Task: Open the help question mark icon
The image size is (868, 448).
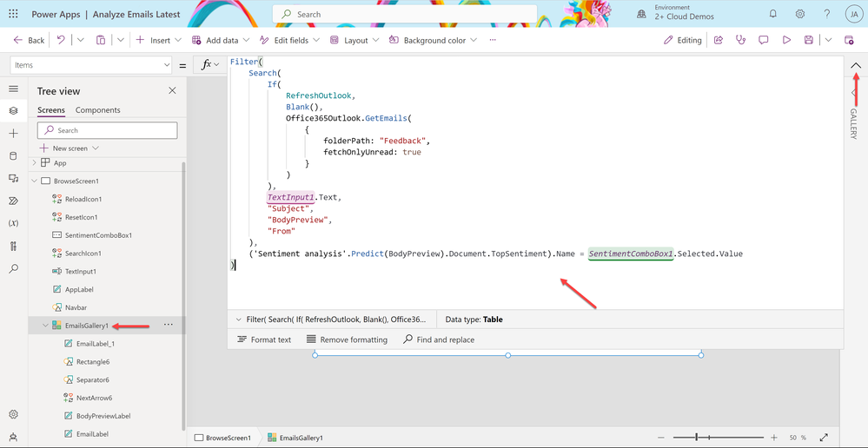Action: click(x=826, y=15)
